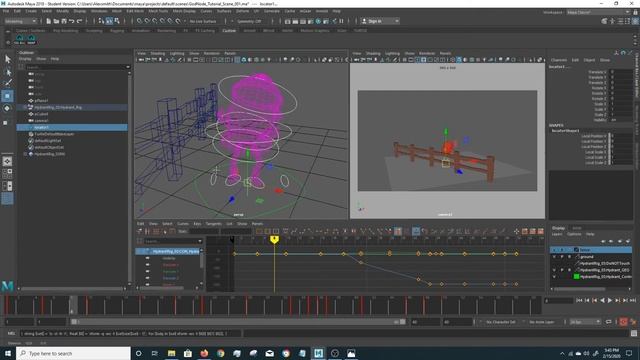Click the range slider bar
The image size is (640, 360).
239,322
